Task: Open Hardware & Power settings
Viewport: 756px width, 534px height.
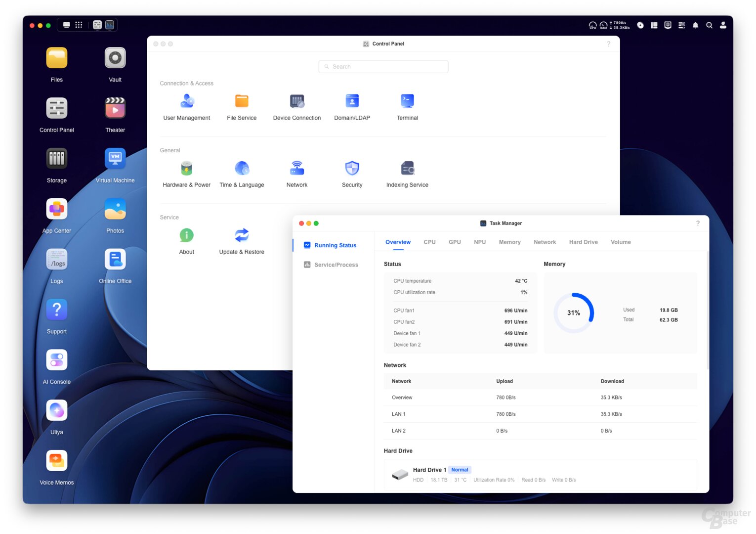Action: click(187, 169)
